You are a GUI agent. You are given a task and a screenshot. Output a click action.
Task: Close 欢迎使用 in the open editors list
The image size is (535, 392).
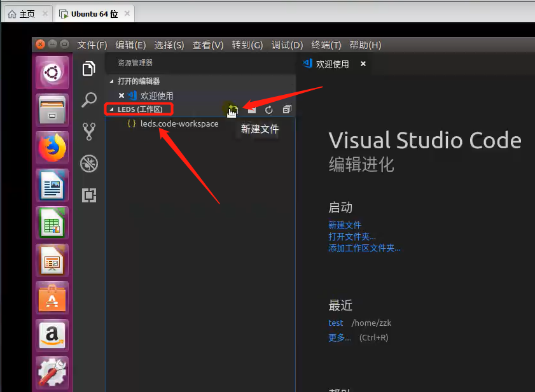[121, 95]
